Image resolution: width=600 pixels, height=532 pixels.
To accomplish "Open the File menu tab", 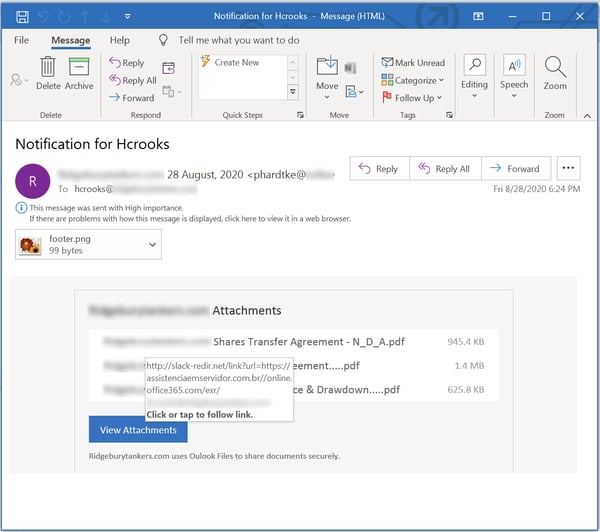I will pyautogui.click(x=21, y=40).
